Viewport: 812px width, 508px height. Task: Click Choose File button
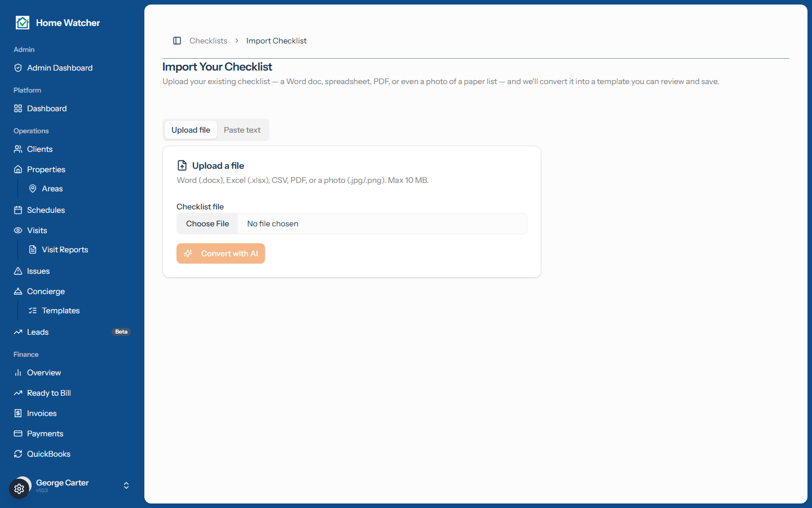[208, 224]
